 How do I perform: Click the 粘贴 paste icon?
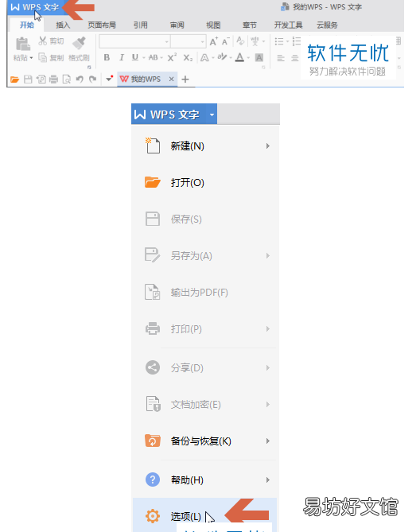coord(23,44)
